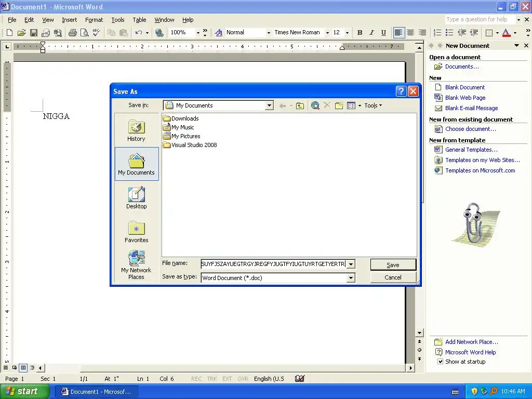Click the right indent marker on ruler

tap(342, 47)
